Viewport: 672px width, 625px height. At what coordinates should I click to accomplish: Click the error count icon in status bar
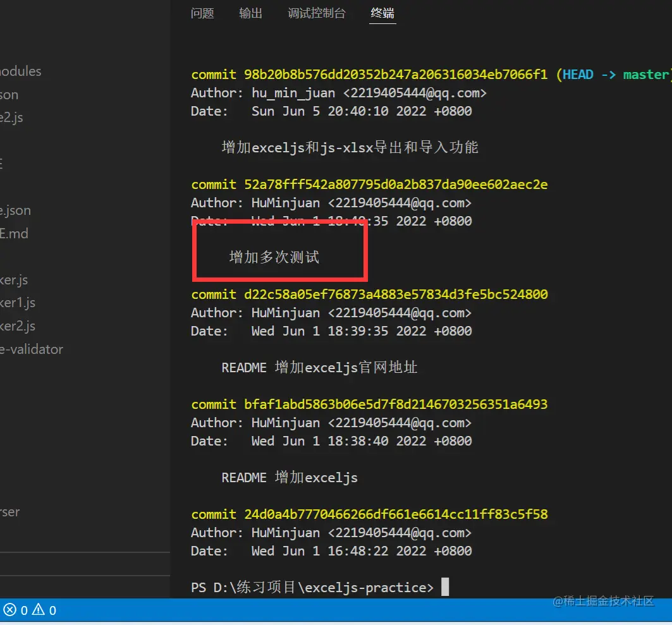click(x=10, y=610)
